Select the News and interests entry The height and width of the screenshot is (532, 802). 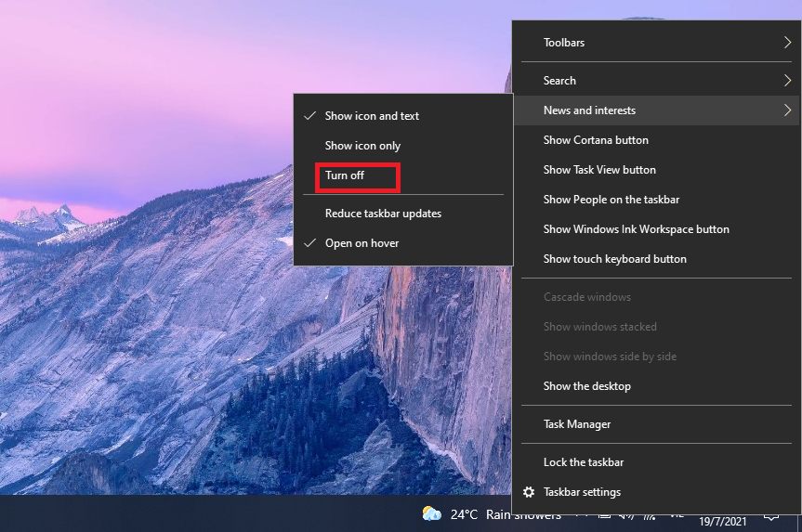656,110
